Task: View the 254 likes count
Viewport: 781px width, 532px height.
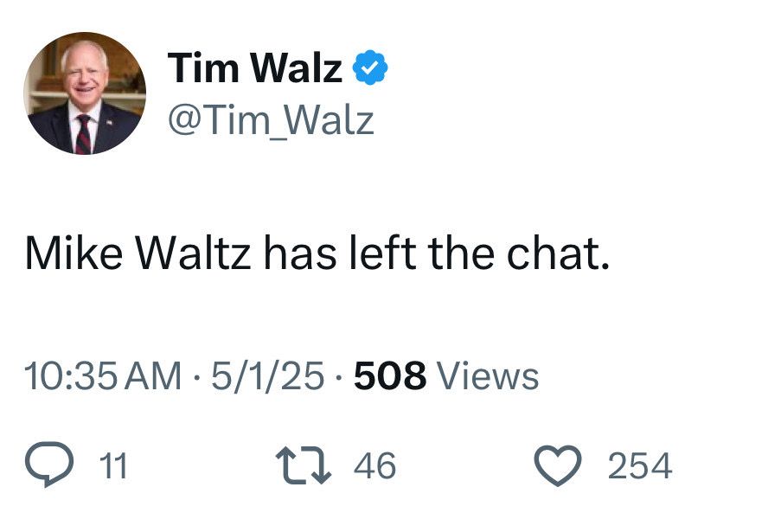Action: pyautogui.click(x=639, y=465)
